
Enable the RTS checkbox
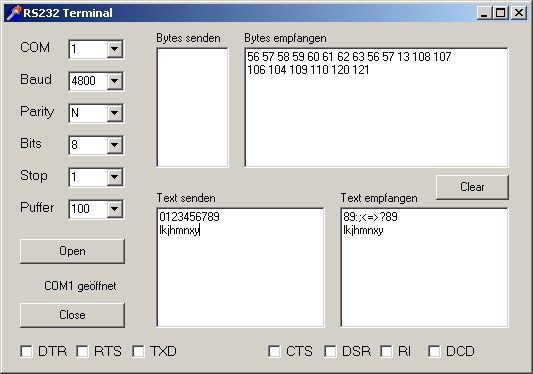point(82,351)
